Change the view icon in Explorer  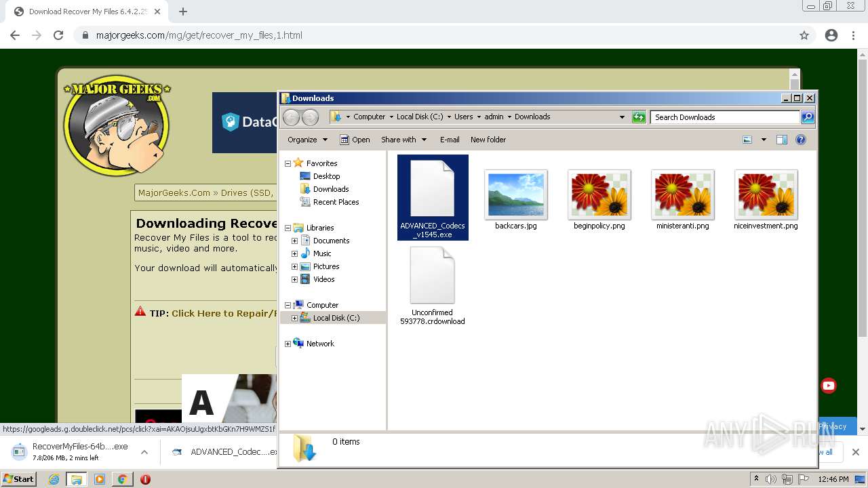click(x=747, y=140)
